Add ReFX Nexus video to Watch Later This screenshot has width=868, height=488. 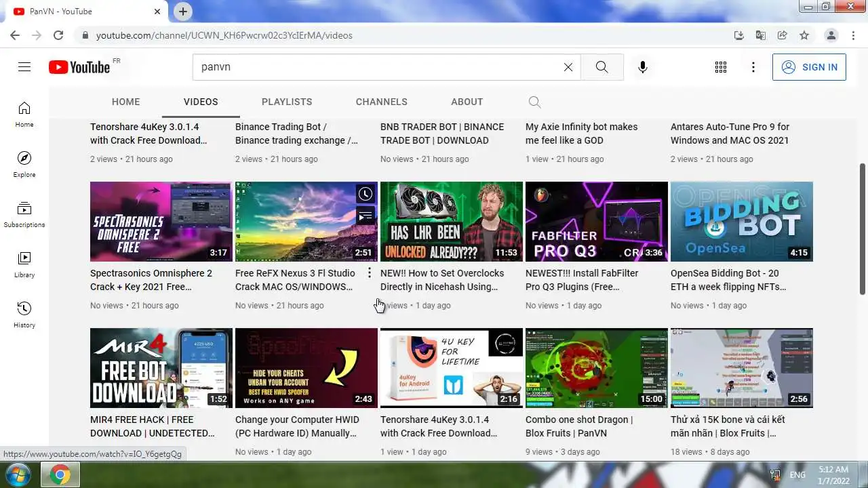(366, 195)
